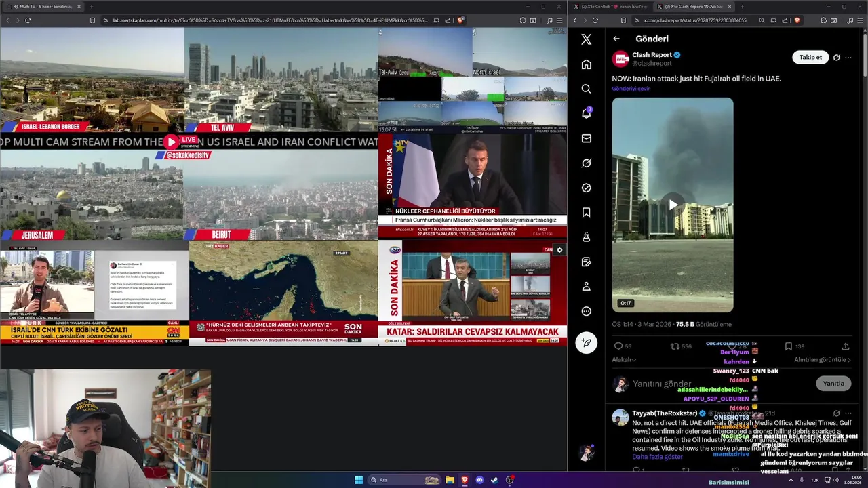This screenshot has height=488, width=868.
Task: Reload page in Multi TV window
Action: pyautogui.click(x=28, y=20)
